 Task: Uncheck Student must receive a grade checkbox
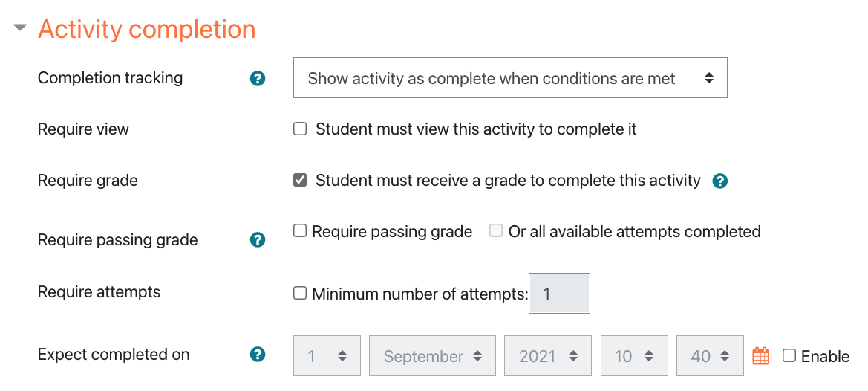(300, 181)
